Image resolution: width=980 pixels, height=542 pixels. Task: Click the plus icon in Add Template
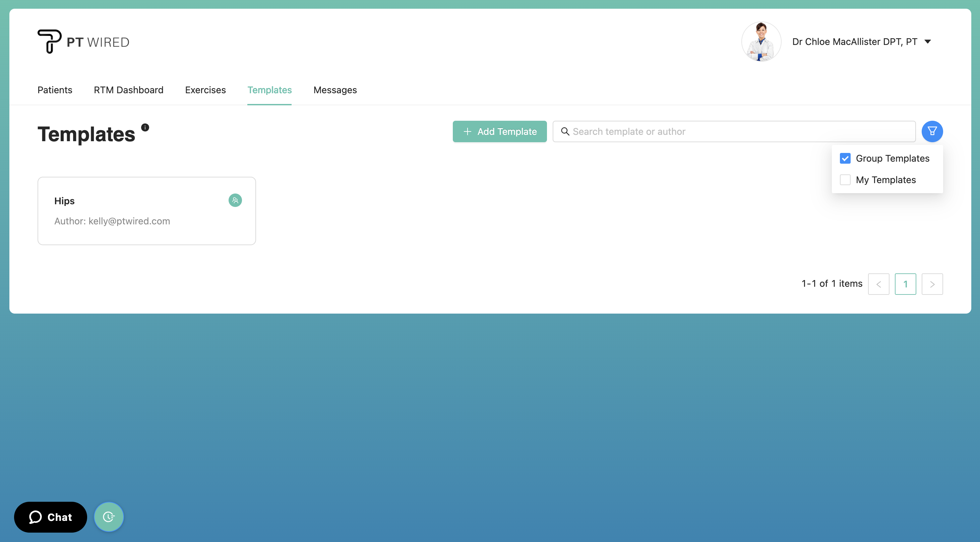(x=467, y=131)
